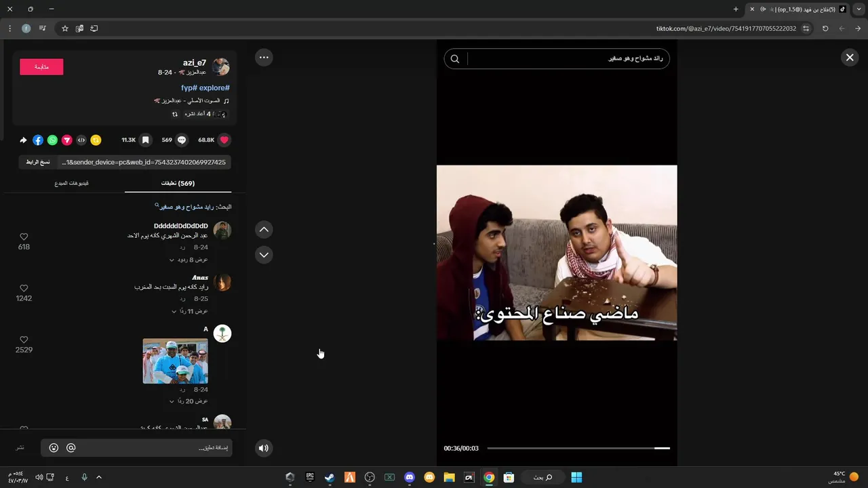
Task: Select the video URL text field
Action: tap(144, 162)
